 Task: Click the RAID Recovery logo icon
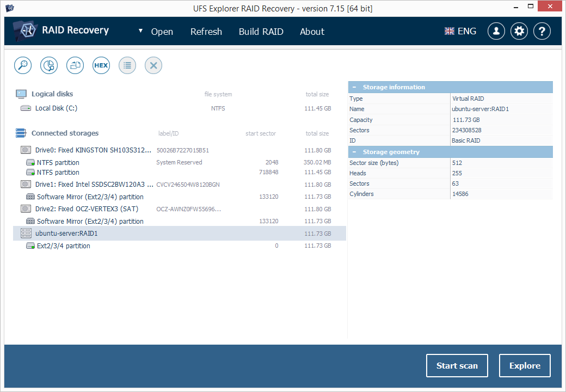coord(25,30)
